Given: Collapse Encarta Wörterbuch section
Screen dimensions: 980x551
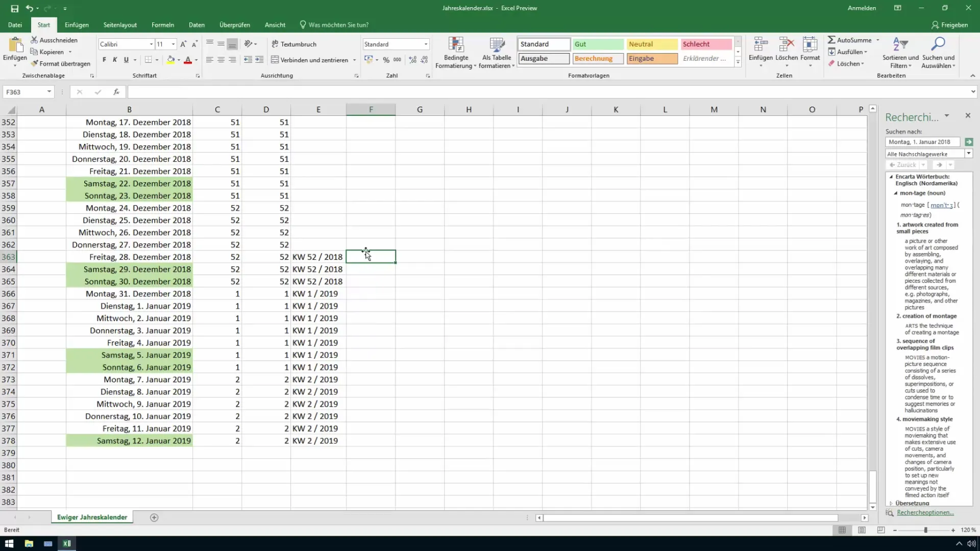Looking at the screenshot, I should tap(891, 177).
